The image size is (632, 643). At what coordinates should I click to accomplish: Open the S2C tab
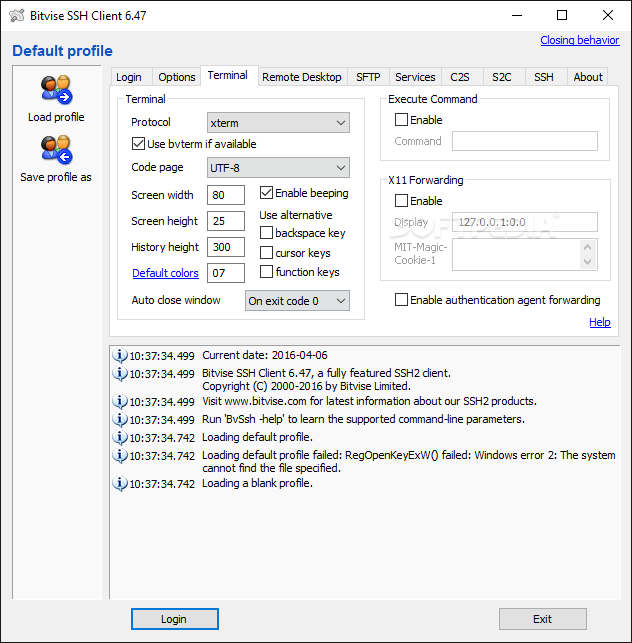pos(502,77)
